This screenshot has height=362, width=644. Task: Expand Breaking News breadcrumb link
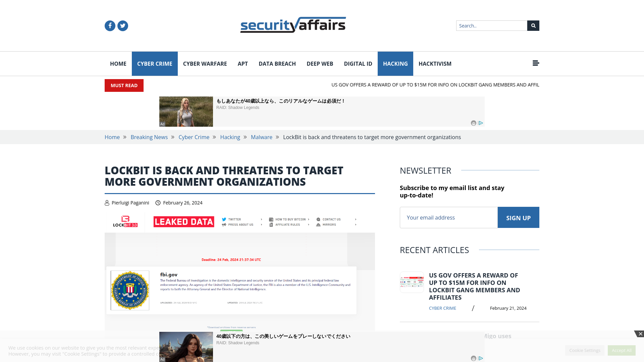149,137
